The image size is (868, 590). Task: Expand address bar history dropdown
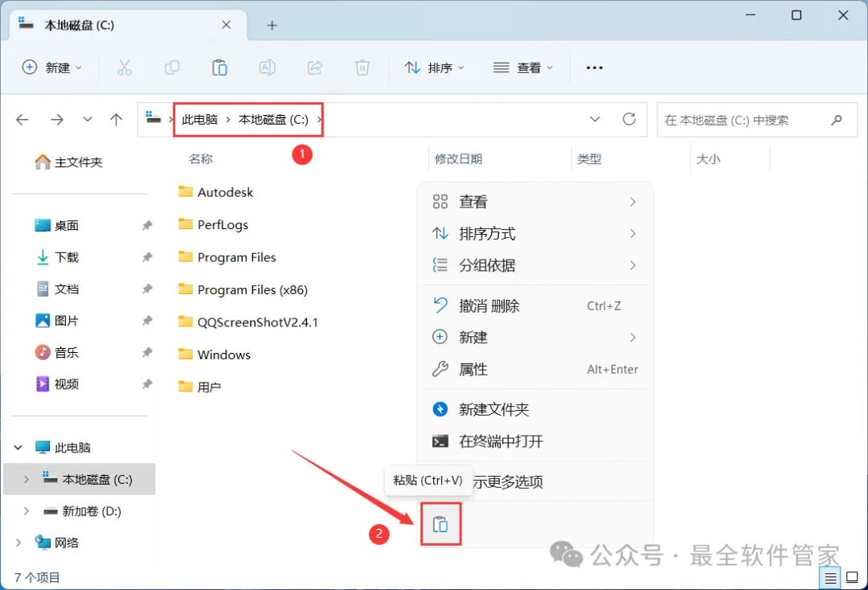point(595,119)
